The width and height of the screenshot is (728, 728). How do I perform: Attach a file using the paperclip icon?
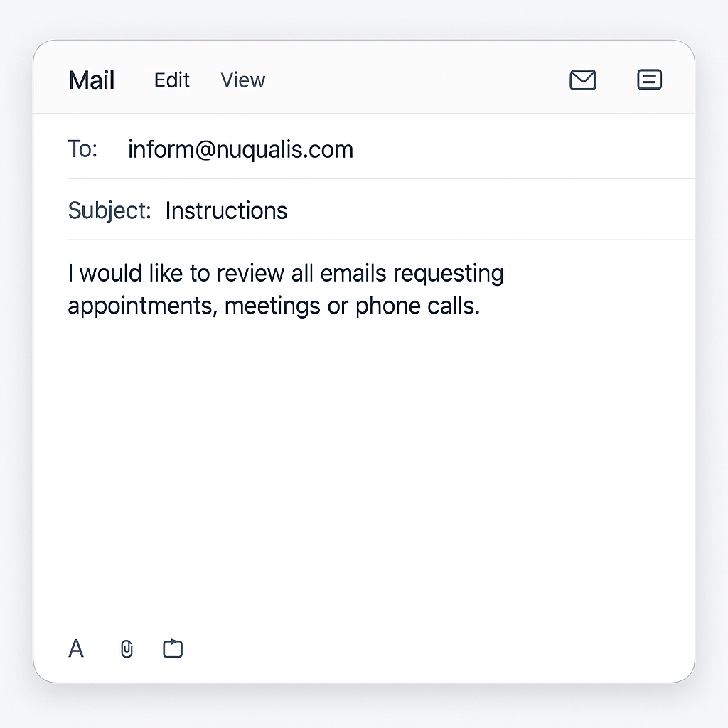coord(127,649)
